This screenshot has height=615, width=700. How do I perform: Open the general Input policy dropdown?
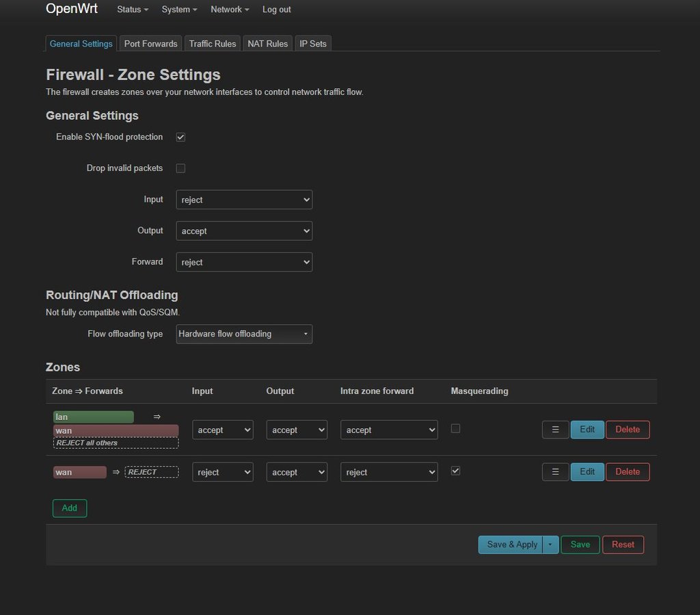click(x=244, y=200)
